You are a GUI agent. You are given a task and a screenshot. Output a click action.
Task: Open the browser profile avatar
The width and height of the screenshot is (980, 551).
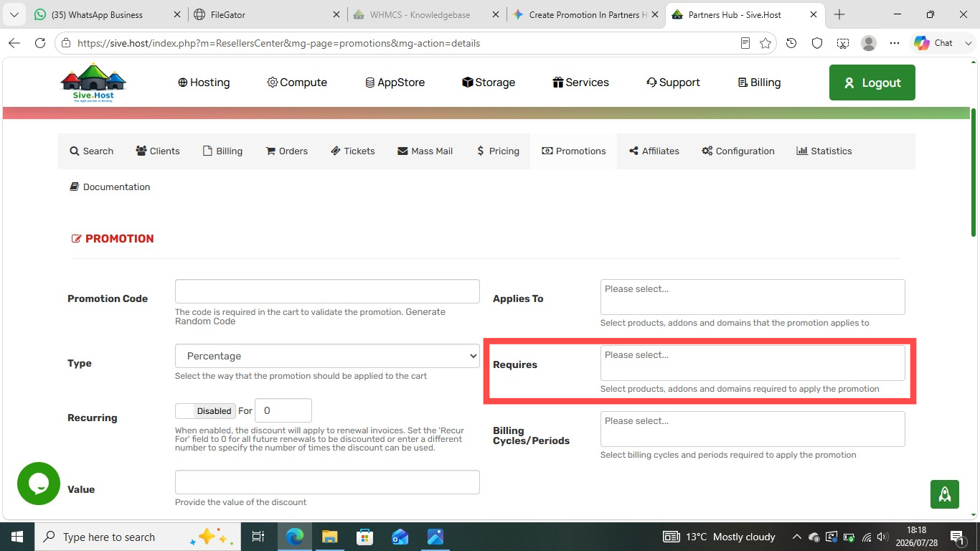tap(869, 43)
